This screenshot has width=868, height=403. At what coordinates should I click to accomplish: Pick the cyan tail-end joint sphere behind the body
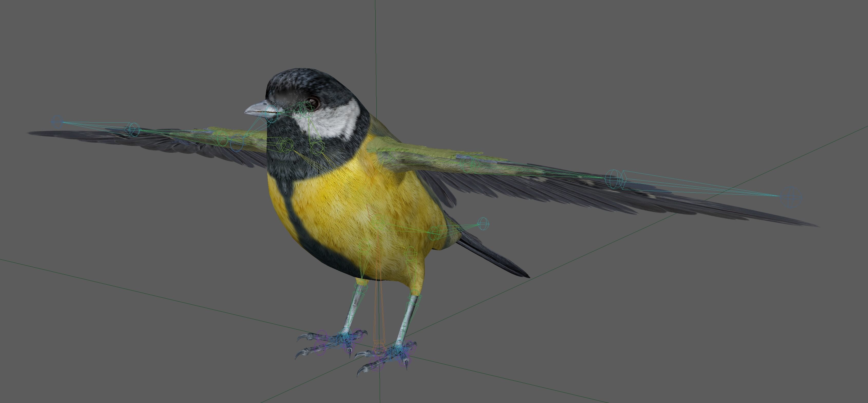(483, 223)
